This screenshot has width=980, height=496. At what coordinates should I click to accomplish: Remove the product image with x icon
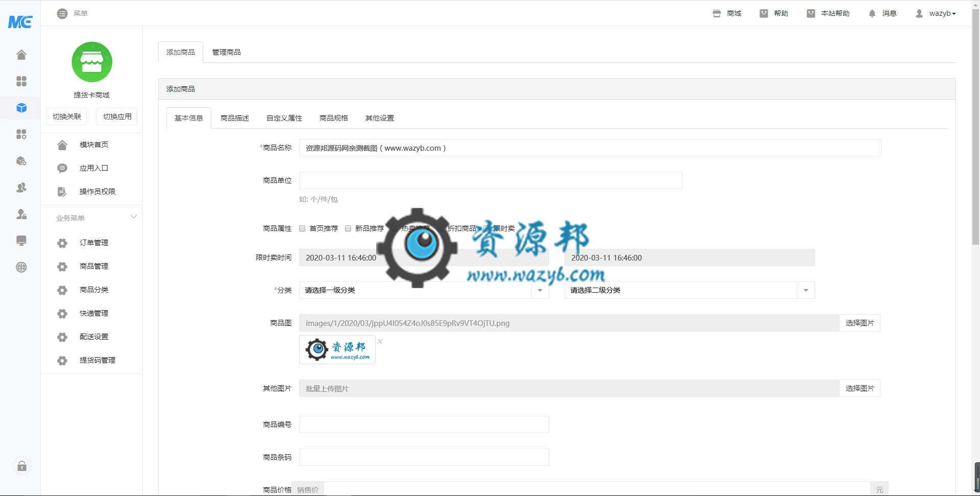[380, 341]
